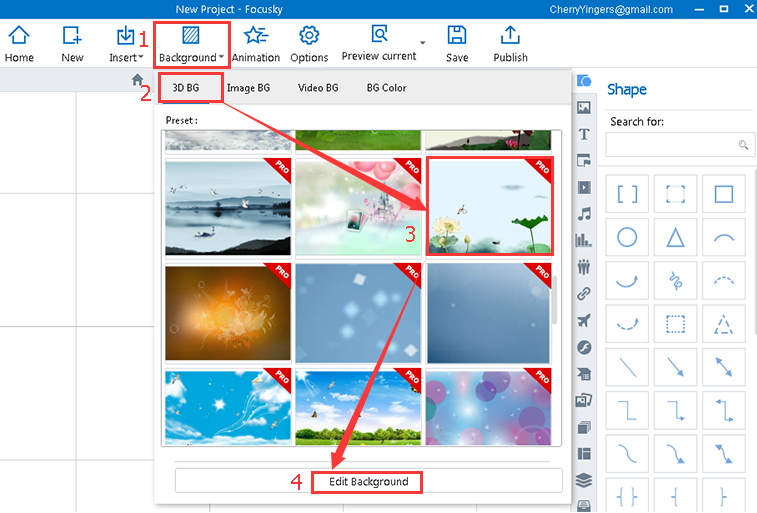Open the music note audio tool
Image resolution: width=757 pixels, height=513 pixels.
(x=584, y=214)
